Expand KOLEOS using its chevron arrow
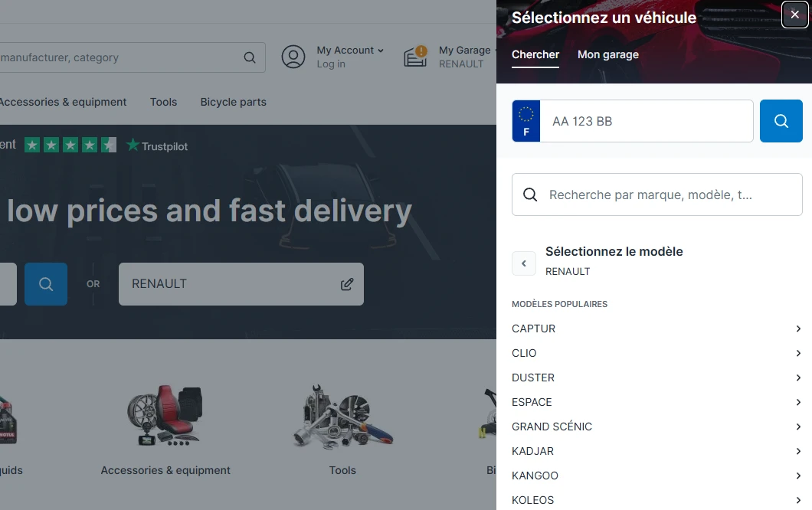Viewport: 812px width, 510px height. coord(798,500)
